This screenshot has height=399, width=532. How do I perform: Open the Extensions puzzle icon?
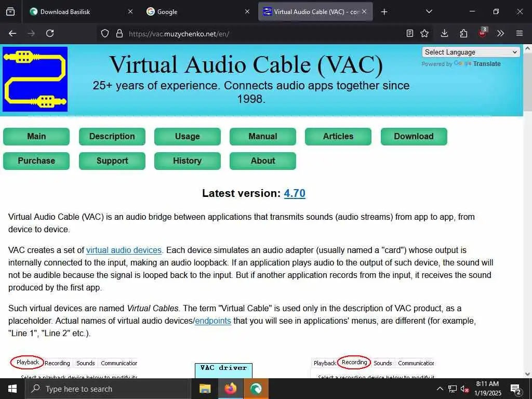click(463, 33)
